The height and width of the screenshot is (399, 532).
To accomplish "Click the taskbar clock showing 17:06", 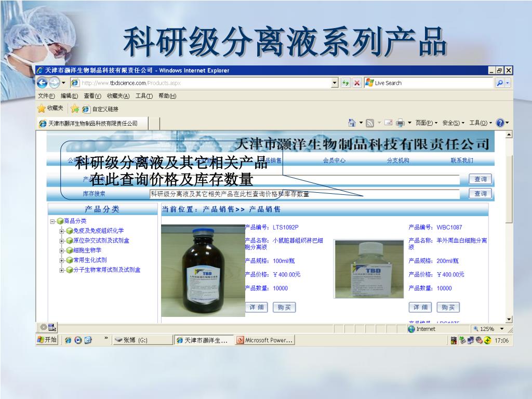I will [x=501, y=340].
